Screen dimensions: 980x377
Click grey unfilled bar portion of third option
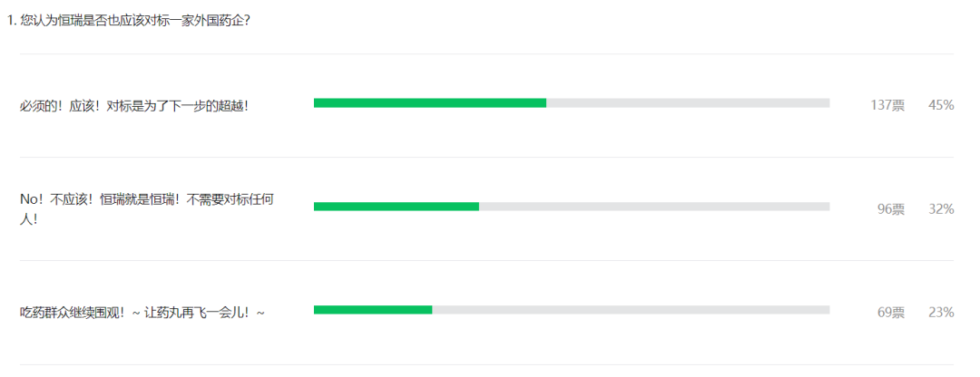point(632,310)
